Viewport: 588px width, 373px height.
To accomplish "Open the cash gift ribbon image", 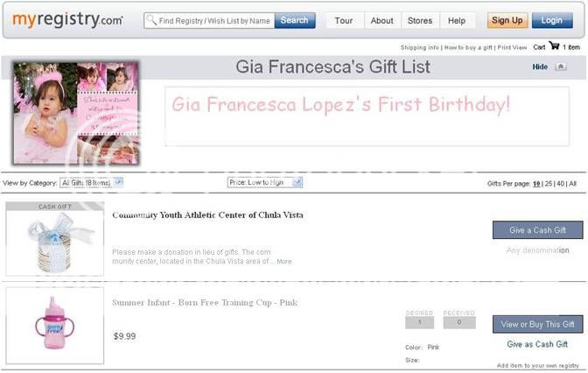I will pyautogui.click(x=55, y=239).
